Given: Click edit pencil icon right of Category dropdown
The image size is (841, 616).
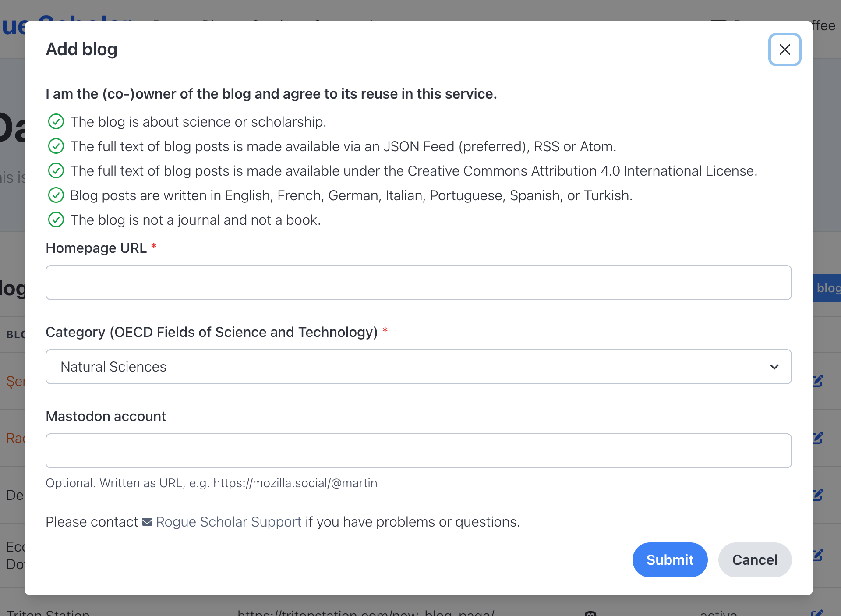Looking at the screenshot, I should point(818,381).
